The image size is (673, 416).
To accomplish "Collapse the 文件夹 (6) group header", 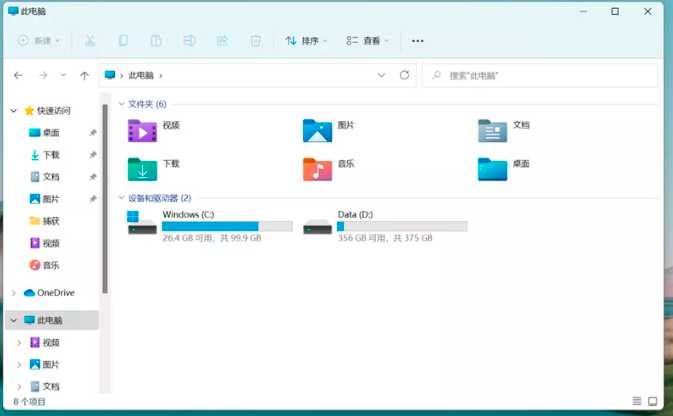I will click(x=121, y=104).
